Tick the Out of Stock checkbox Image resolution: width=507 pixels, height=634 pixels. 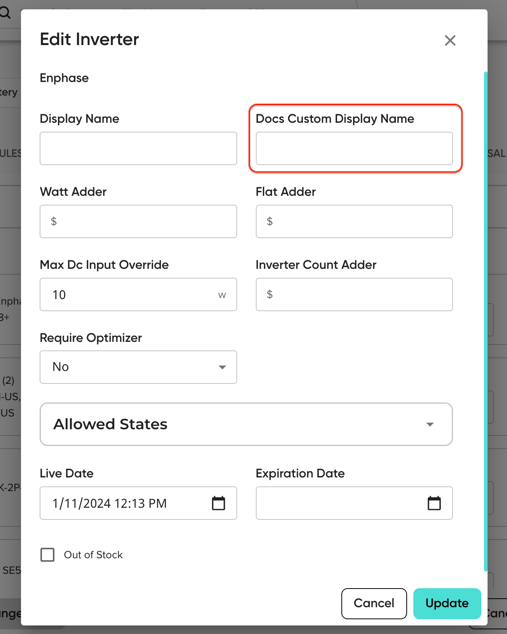point(47,555)
